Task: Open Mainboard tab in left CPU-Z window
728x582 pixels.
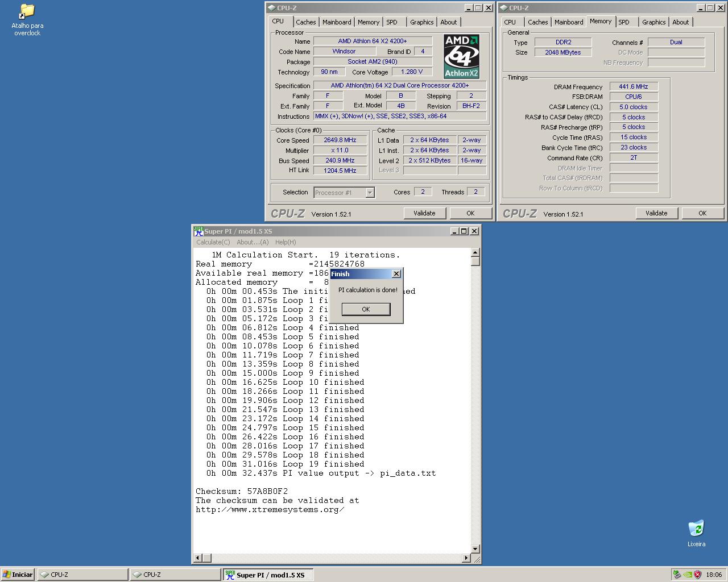Action: 337,22
